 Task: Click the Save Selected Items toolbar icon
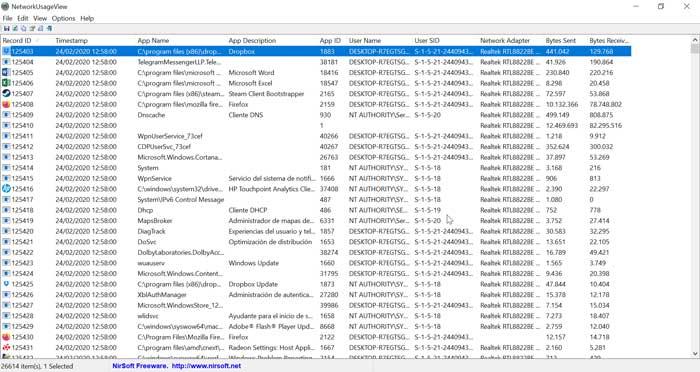click(7, 29)
